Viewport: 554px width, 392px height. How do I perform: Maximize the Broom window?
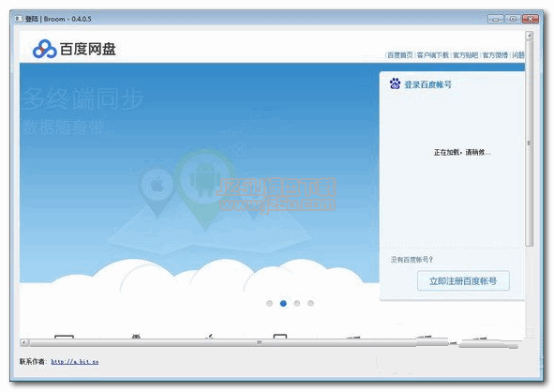(513, 19)
